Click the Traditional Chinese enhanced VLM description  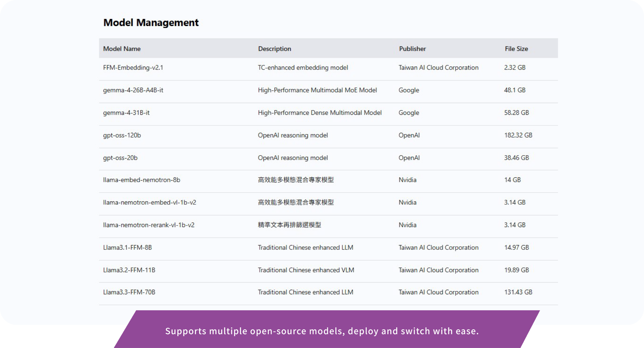click(306, 270)
